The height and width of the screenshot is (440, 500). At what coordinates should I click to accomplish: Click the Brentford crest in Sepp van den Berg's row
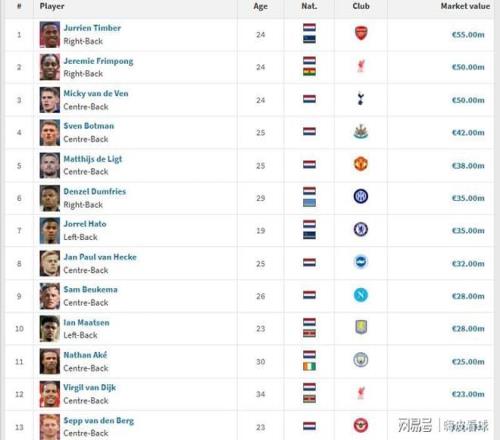361,425
